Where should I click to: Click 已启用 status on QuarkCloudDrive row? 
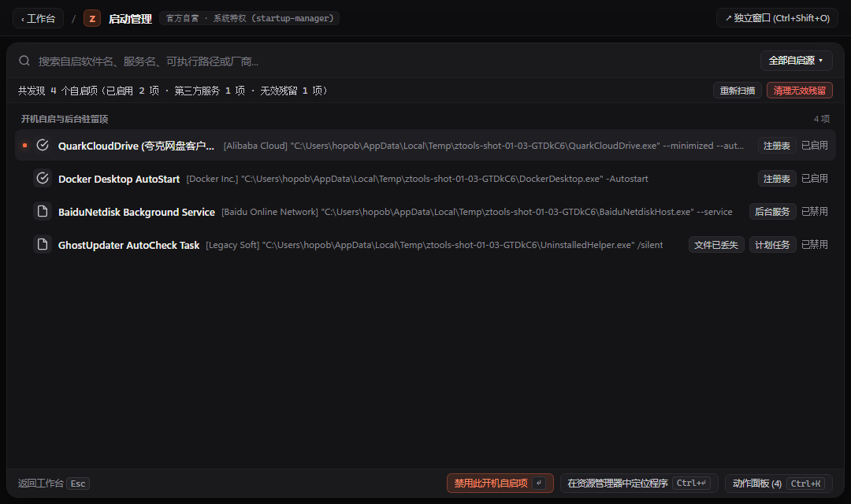815,146
